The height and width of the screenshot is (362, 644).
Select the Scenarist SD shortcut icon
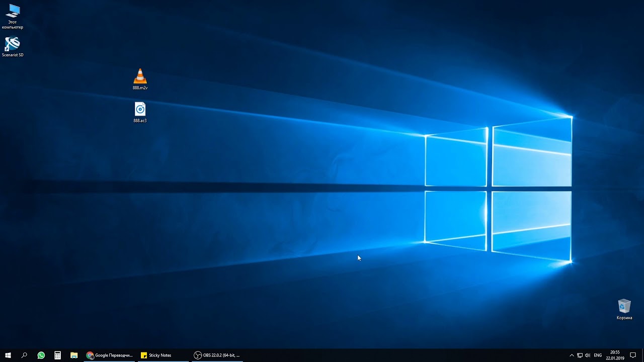[x=13, y=47]
